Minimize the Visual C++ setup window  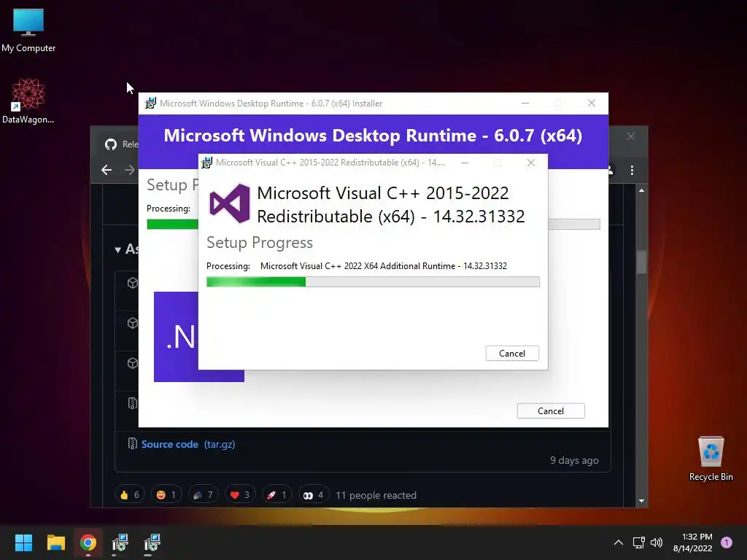pyautogui.click(x=465, y=163)
